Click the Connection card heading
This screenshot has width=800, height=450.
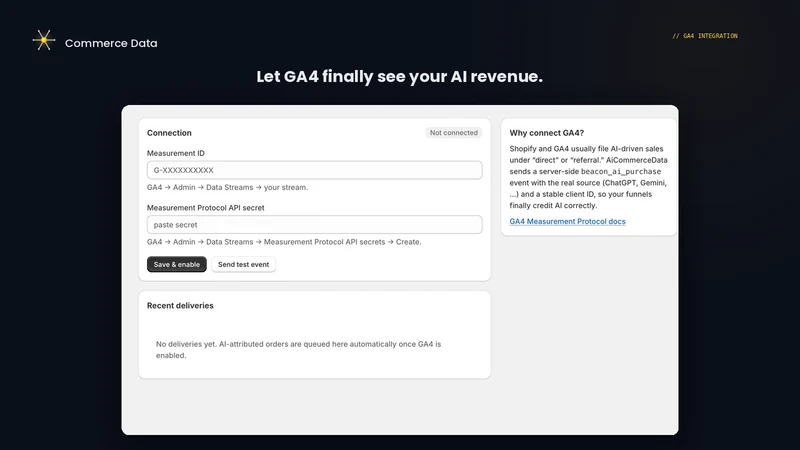(169, 133)
